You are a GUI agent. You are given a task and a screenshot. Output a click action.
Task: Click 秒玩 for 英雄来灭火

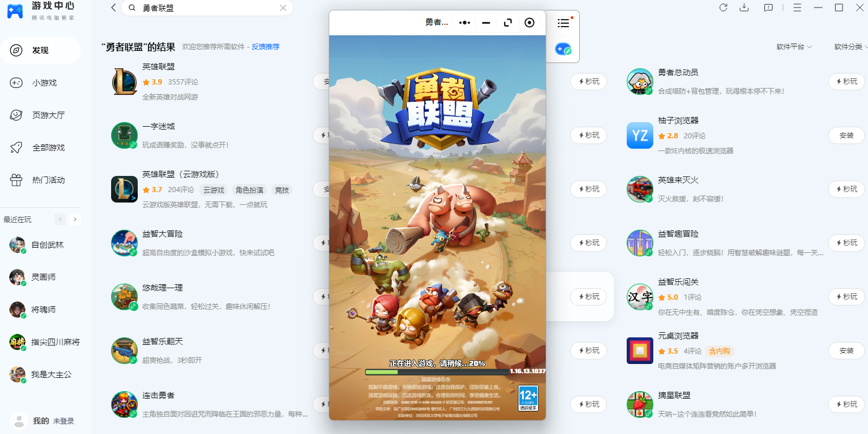click(847, 189)
